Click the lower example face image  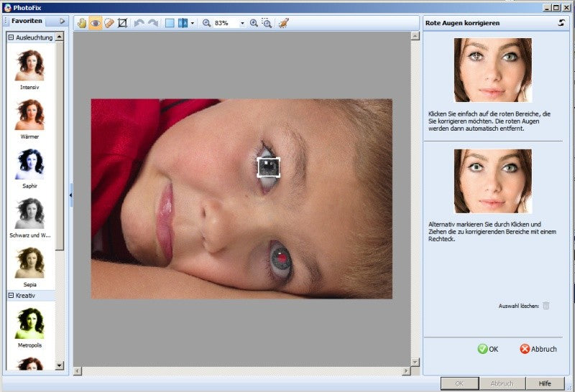tap(493, 181)
